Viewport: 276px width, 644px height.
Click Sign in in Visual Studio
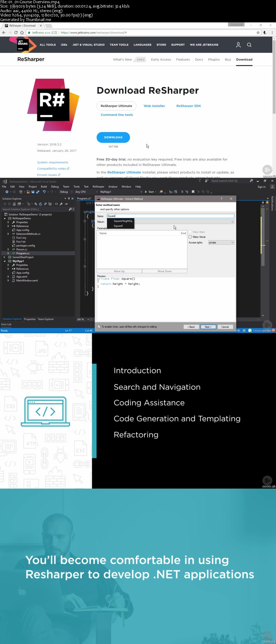click(x=261, y=187)
